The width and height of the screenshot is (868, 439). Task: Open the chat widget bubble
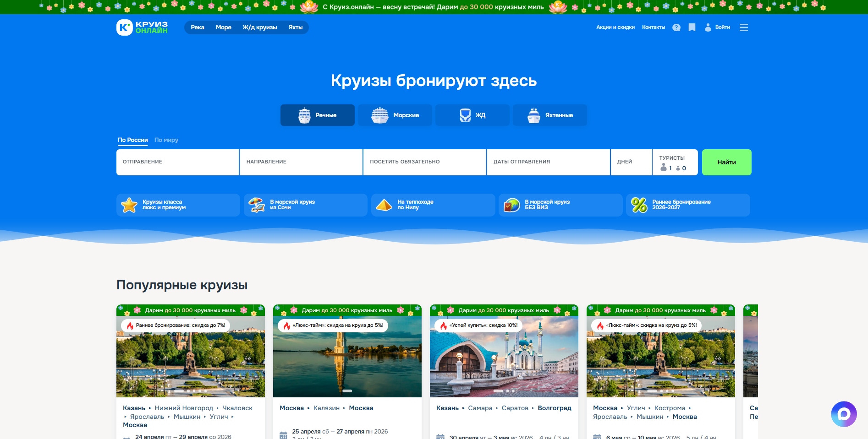click(x=844, y=414)
